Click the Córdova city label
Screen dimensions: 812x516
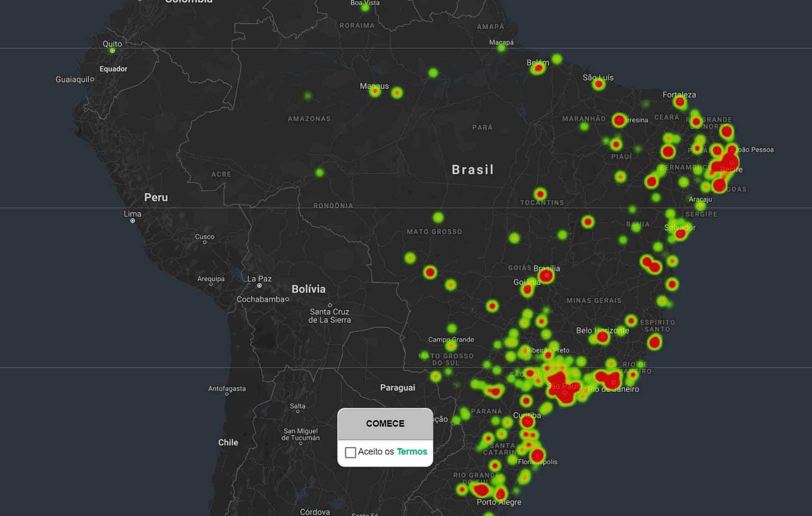[315, 512]
